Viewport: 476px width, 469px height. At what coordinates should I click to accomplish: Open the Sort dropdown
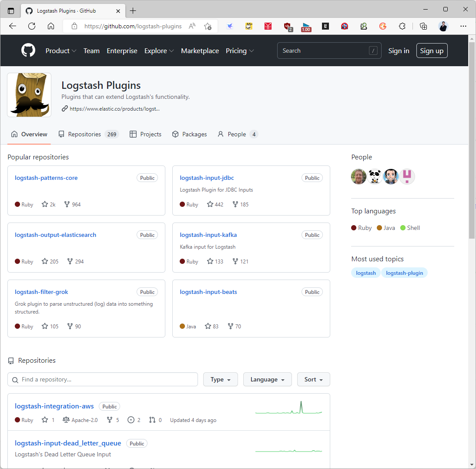click(314, 379)
